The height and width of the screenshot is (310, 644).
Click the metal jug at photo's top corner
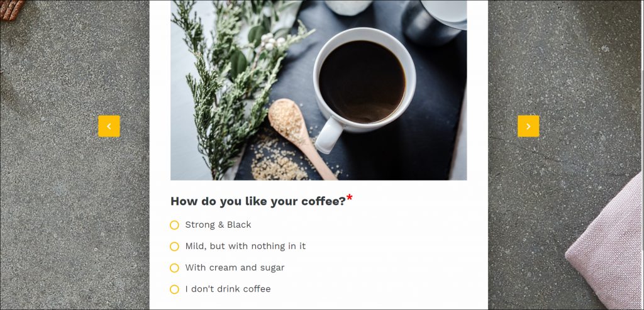pyautogui.click(x=433, y=21)
